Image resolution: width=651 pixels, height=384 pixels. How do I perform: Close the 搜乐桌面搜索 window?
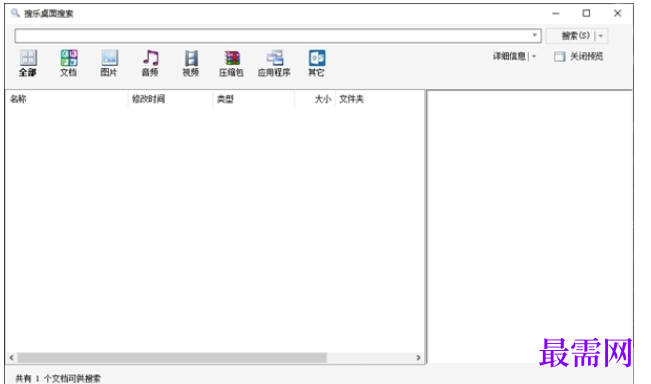coord(617,14)
